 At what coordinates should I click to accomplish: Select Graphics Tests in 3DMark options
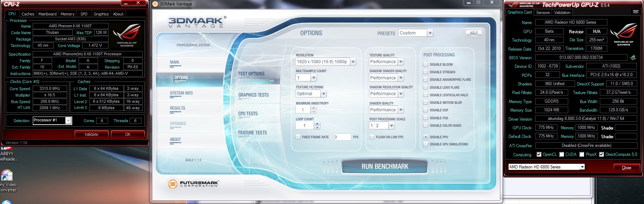click(x=253, y=95)
